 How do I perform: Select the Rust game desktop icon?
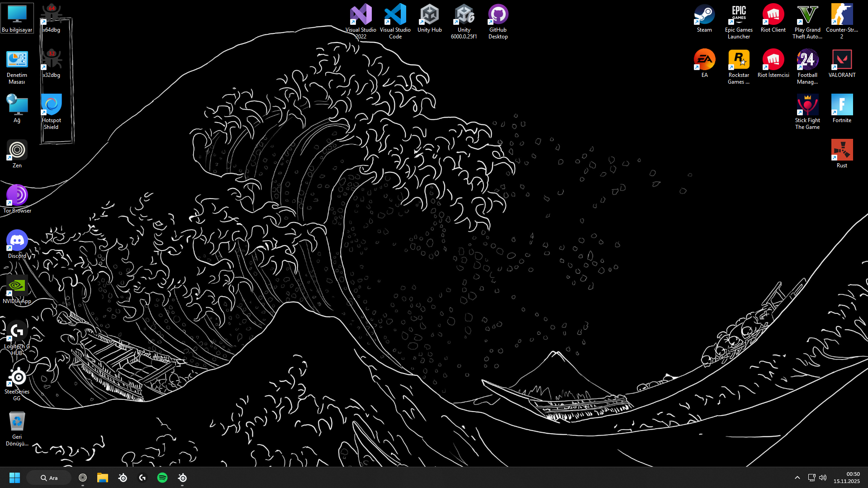(842, 154)
